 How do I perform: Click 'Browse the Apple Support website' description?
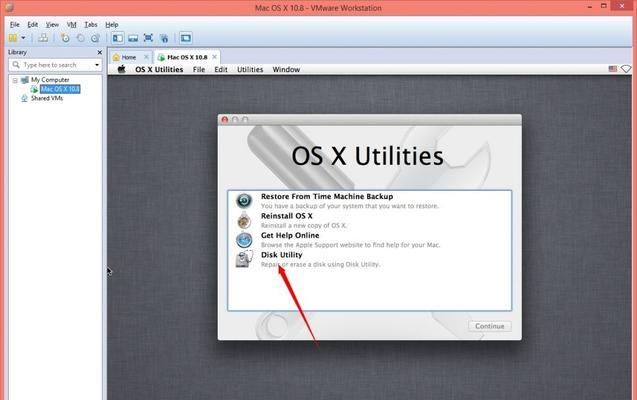point(350,245)
